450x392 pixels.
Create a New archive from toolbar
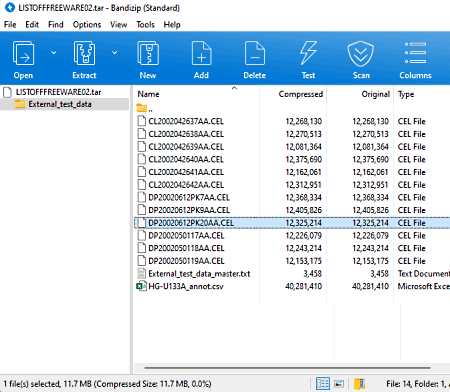[x=148, y=53]
